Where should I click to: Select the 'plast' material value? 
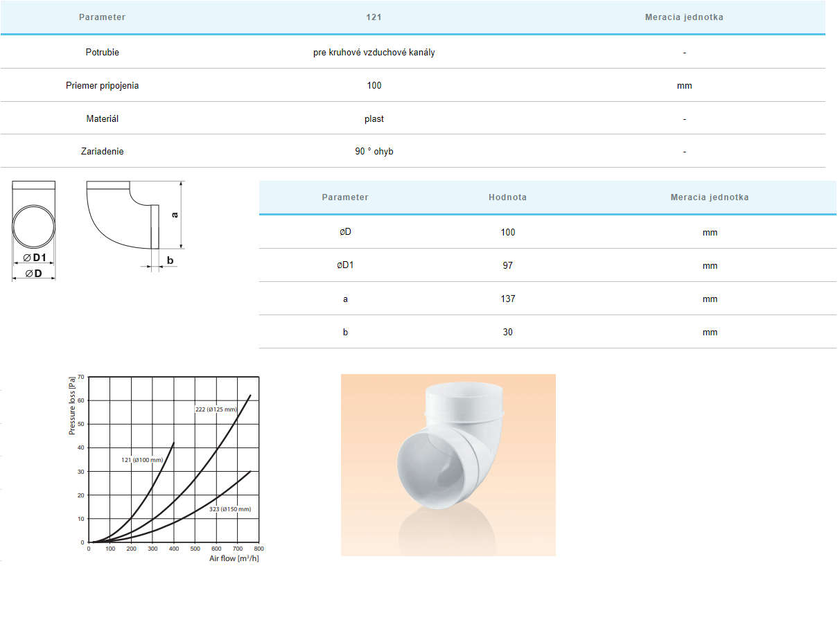(374, 119)
